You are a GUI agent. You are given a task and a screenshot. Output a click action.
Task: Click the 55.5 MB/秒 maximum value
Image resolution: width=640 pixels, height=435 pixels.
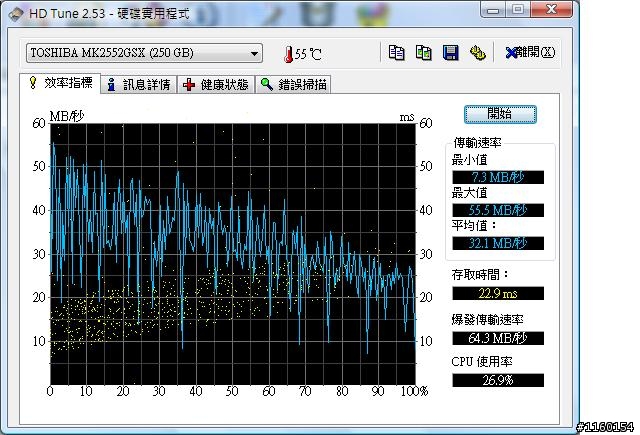pos(498,210)
